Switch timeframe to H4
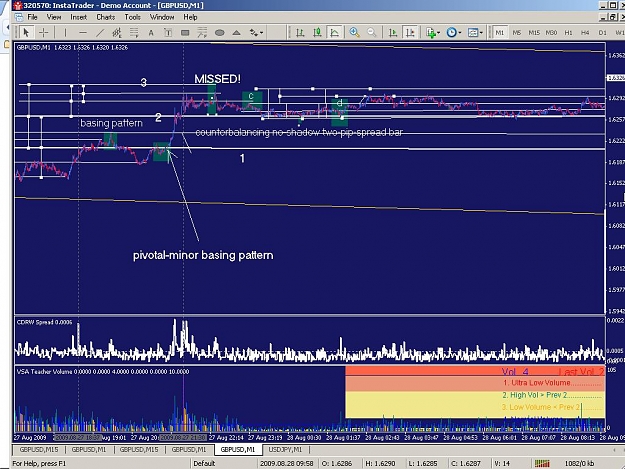This screenshot has width=625, height=469. 585,33
